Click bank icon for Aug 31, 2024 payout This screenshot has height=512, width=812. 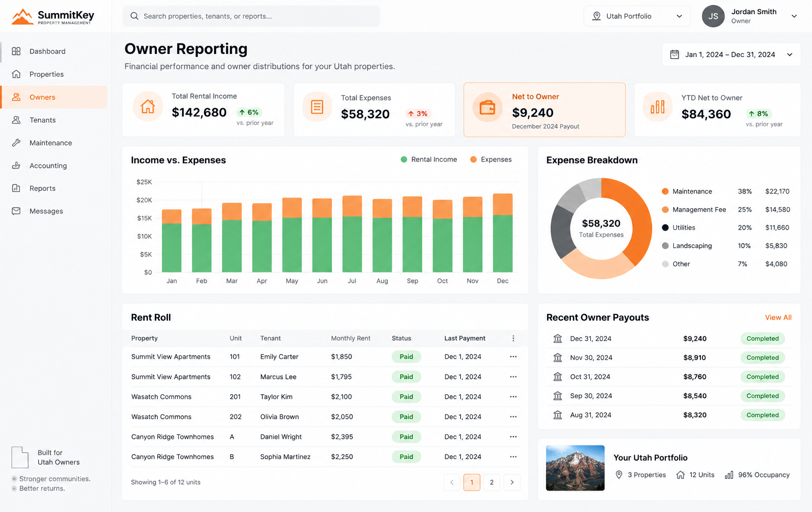point(558,415)
